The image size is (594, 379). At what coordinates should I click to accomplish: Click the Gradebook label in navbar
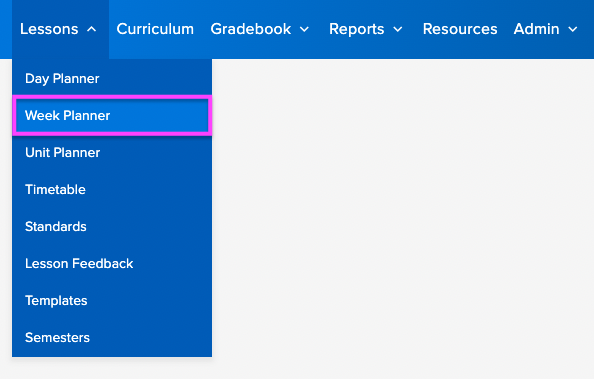[x=251, y=29]
